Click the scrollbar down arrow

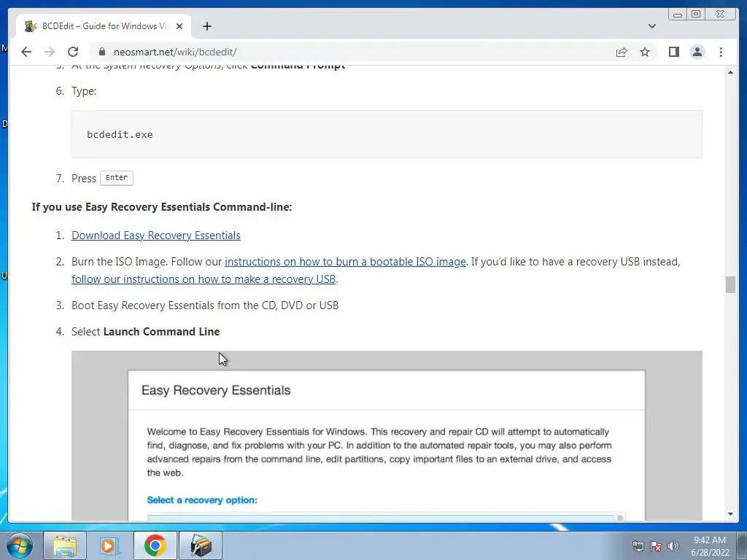pos(730,514)
